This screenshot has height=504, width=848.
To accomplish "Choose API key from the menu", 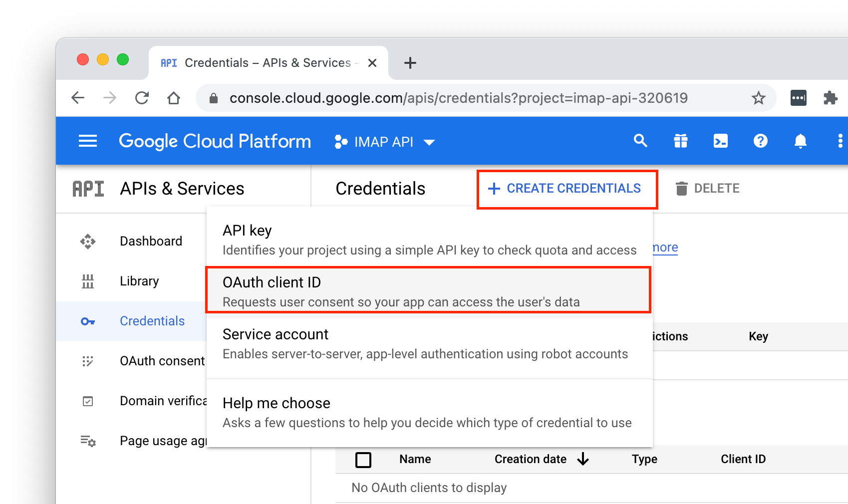I will tap(430, 240).
